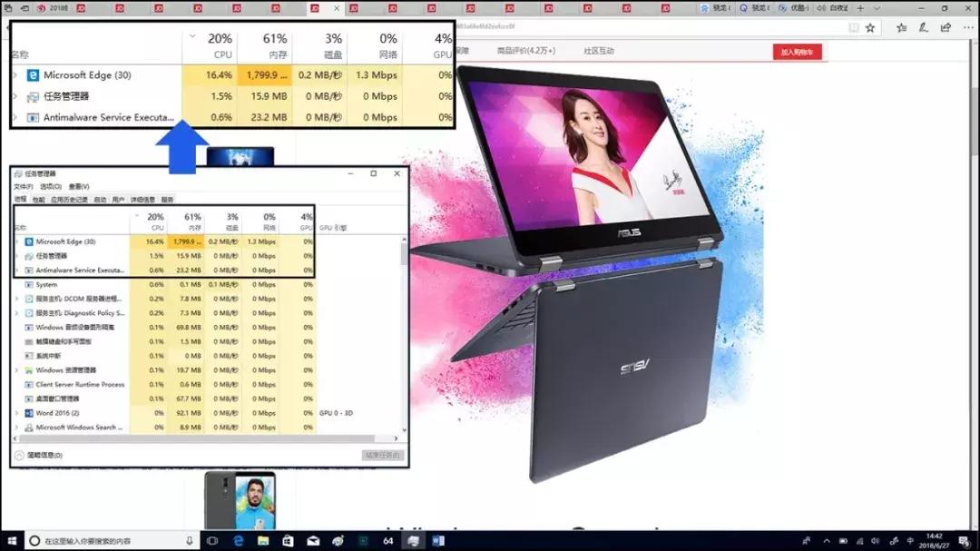Set the current tabs aside in Edge

[x=25, y=8]
